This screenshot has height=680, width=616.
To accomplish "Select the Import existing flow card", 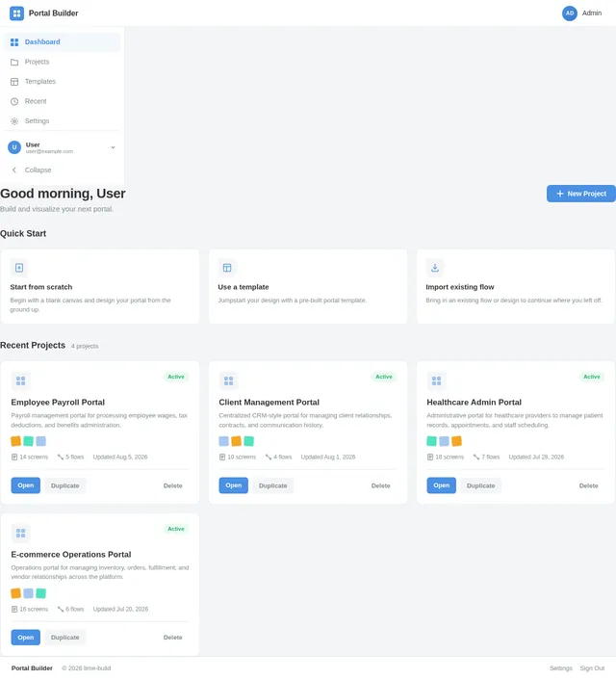I will [516, 287].
